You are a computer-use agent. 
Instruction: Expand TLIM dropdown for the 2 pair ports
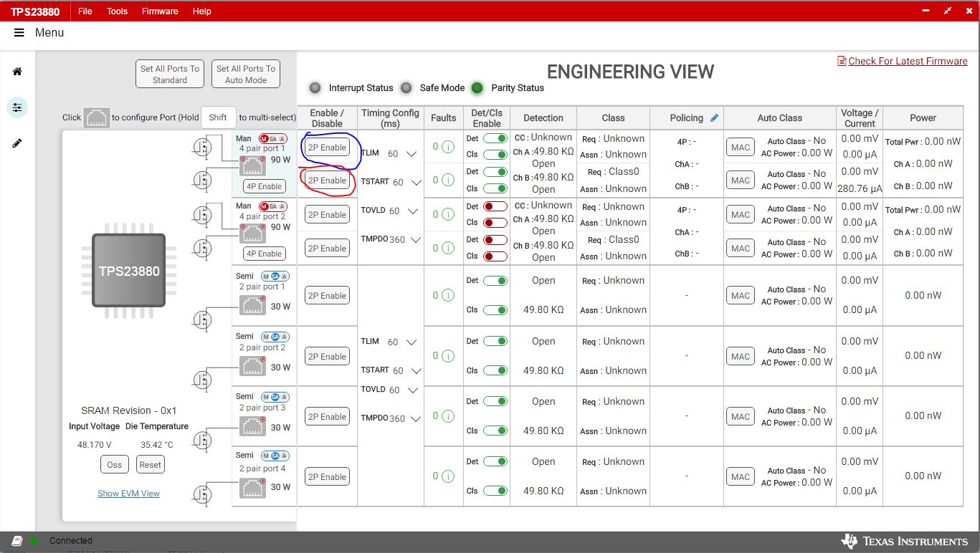point(411,342)
